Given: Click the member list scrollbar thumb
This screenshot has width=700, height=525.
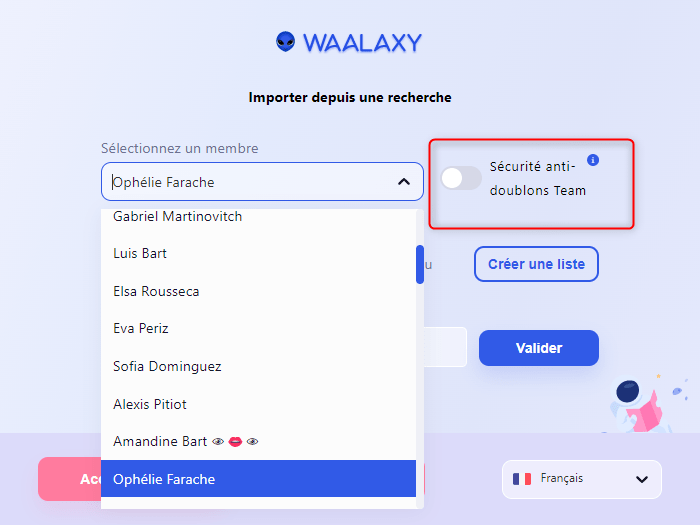Looking at the screenshot, I should pos(420,264).
